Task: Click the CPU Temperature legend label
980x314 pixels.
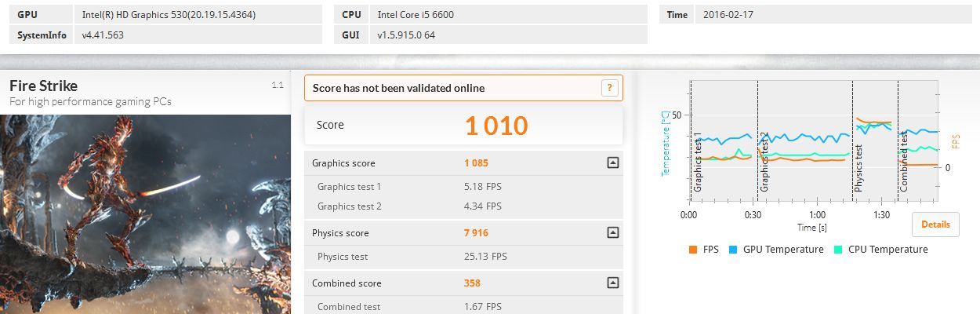Action: tap(887, 250)
